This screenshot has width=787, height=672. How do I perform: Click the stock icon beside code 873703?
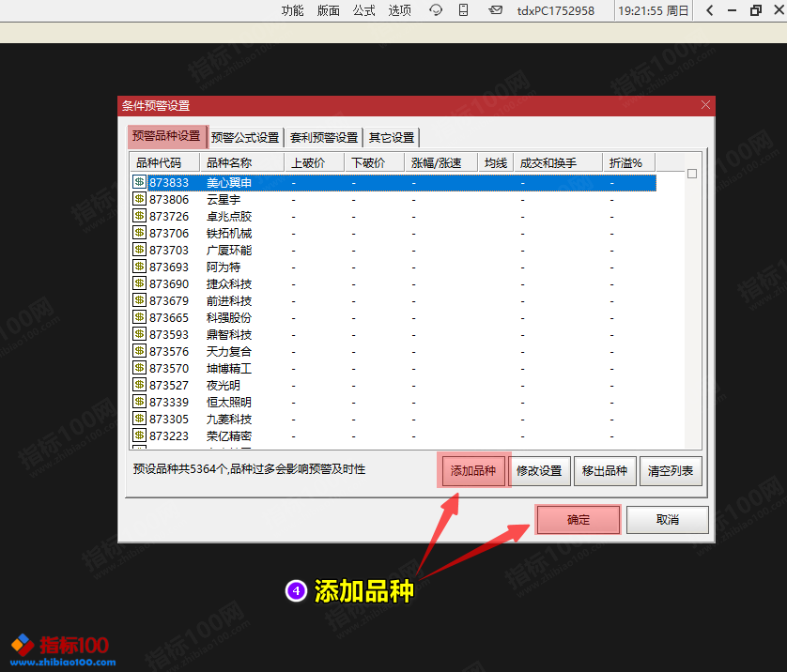point(139,250)
